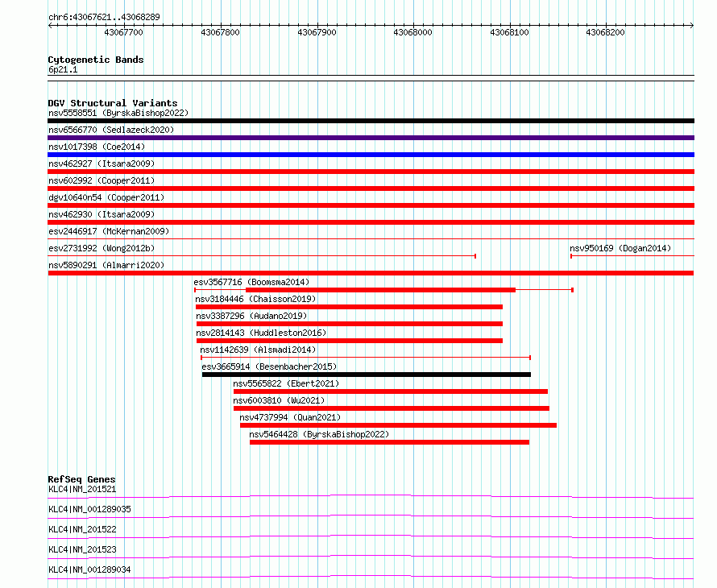Click red bar under nsv5464428 label end

click(x=390, y=442)
